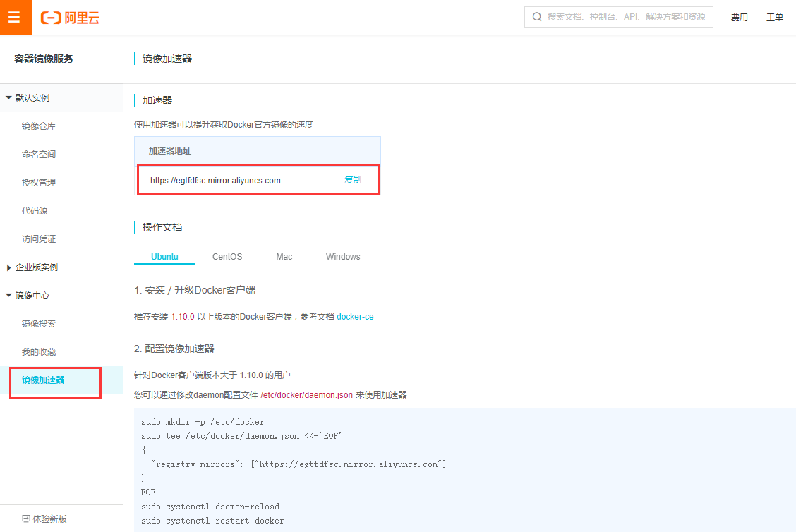Go to 命名空间 in sidebar
This screenshot has height=532, width=796.
39,154
